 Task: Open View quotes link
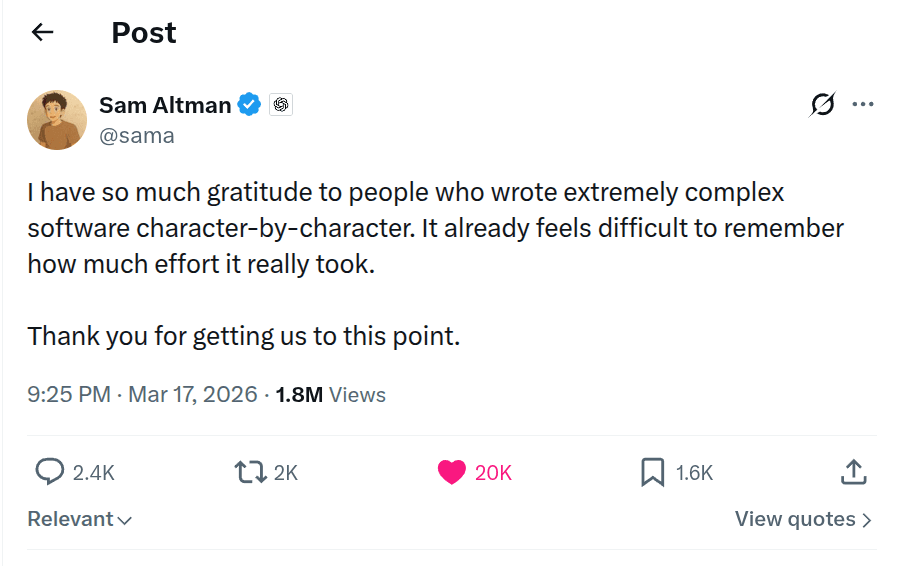(795, 519)
